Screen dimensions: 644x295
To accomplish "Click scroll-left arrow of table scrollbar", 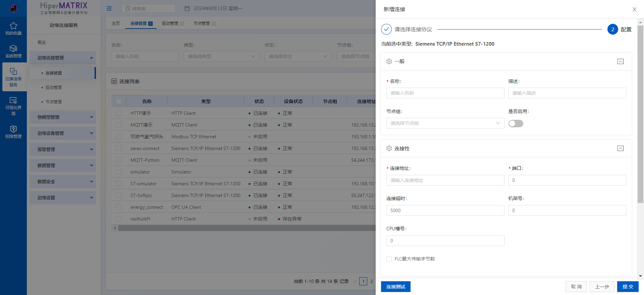I will [115, 228].
